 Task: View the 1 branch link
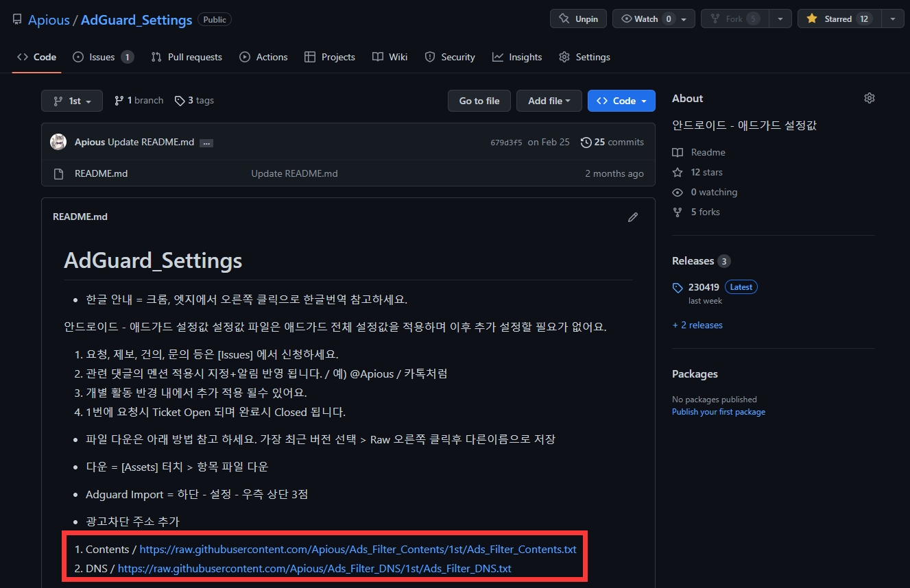[139, 101]
